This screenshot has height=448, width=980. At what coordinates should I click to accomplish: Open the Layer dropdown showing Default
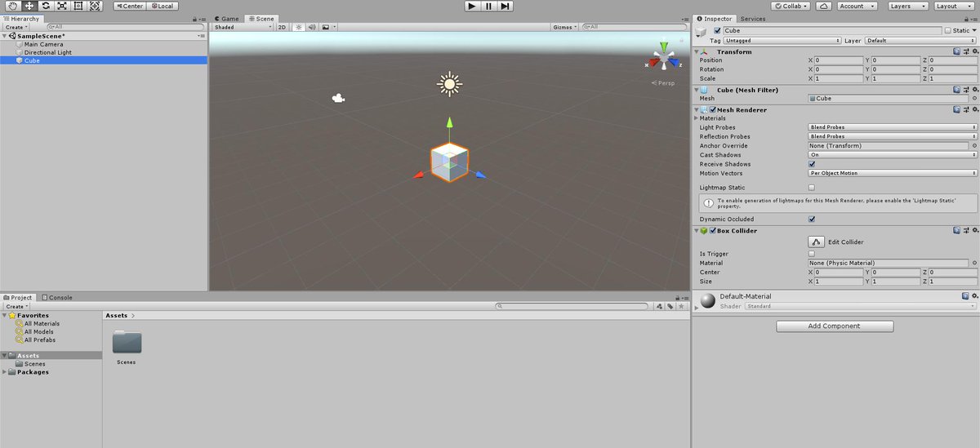pos(921,40)
